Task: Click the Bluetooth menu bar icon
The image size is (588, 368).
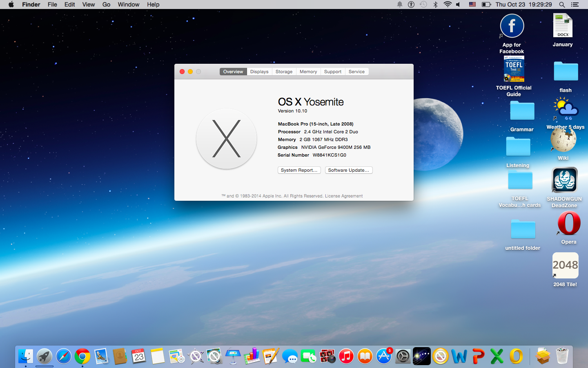Action: click(x=435, y=4)
